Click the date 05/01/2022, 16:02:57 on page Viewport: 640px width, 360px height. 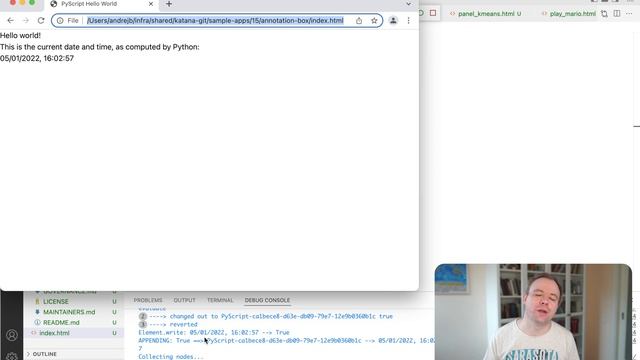37,58
